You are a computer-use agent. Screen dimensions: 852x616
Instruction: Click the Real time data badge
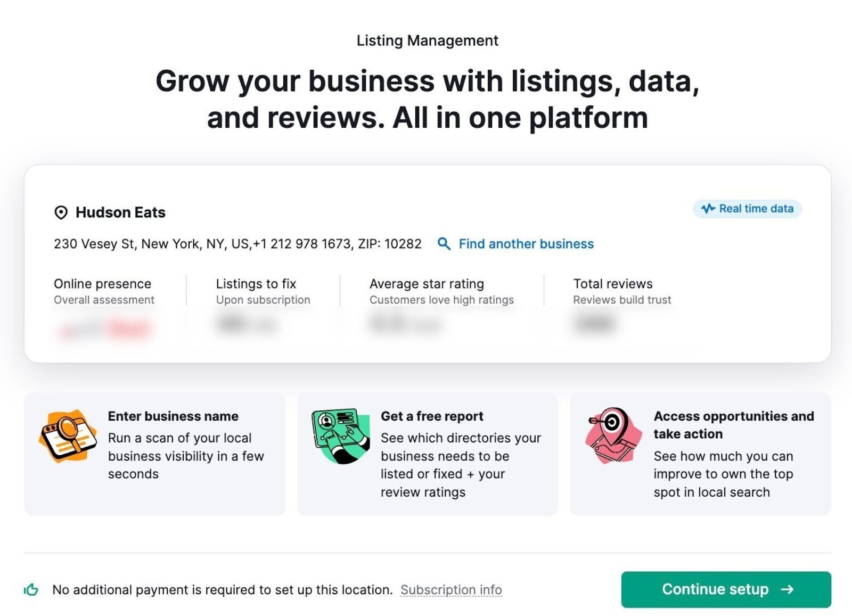pos(745,209)
